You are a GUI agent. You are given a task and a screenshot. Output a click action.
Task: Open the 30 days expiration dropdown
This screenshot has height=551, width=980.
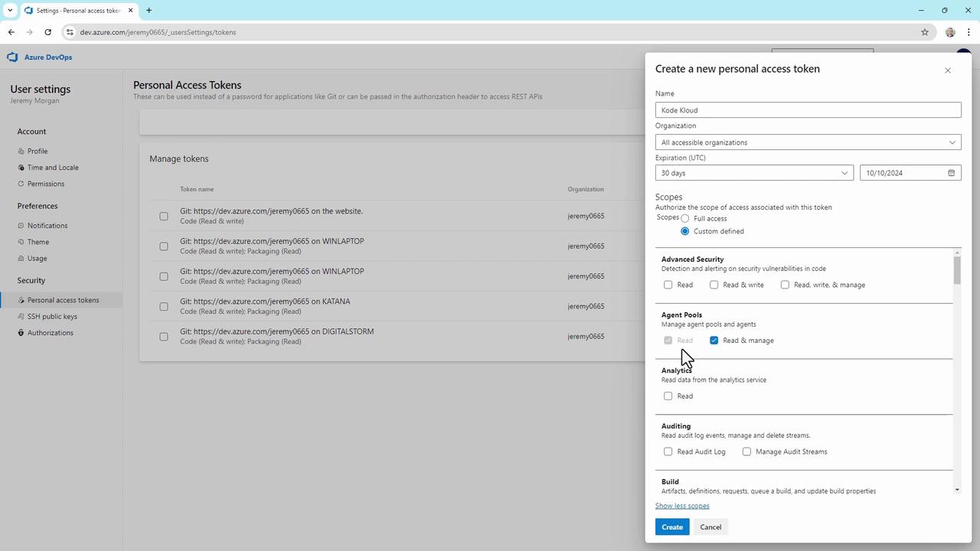(x=754, y=173)
